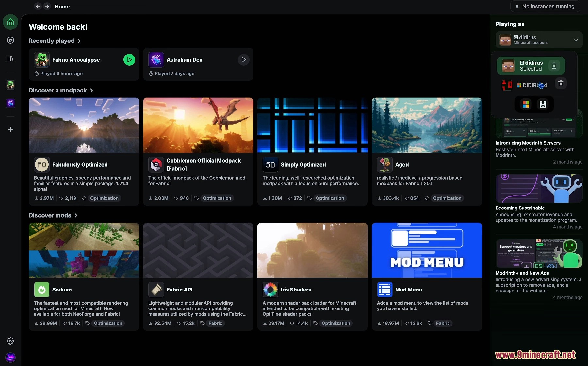Viewport: 588px width, 366px height.
Task: Open the Simply Optimized modpack title
Action: click(303, 165)
